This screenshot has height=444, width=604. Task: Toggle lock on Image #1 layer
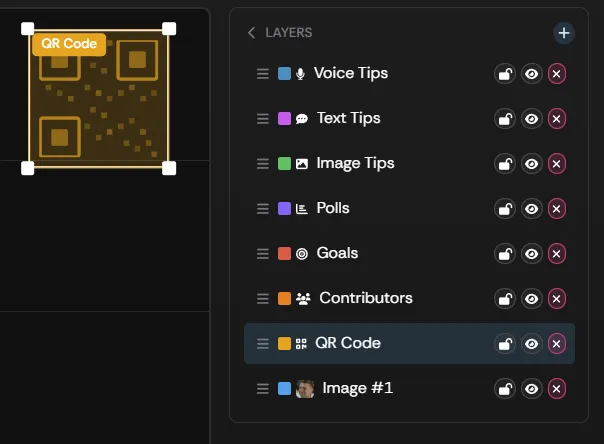coord(505,389)
